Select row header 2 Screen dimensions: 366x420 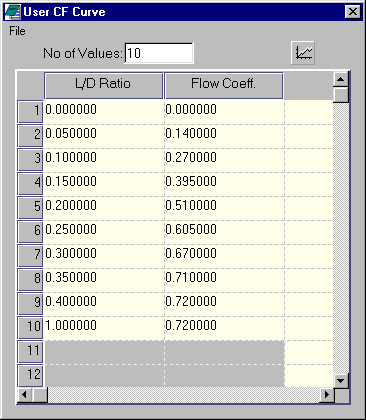[x=30, y=136]
